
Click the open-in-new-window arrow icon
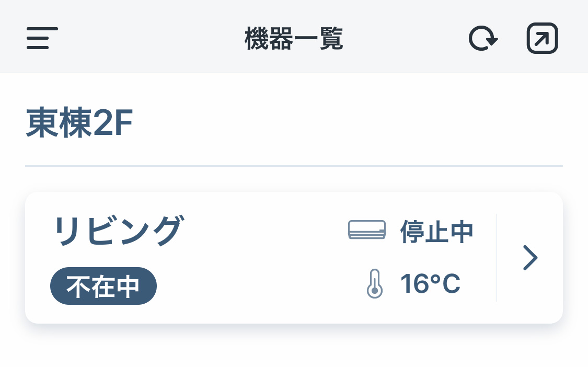coord(542,38)
